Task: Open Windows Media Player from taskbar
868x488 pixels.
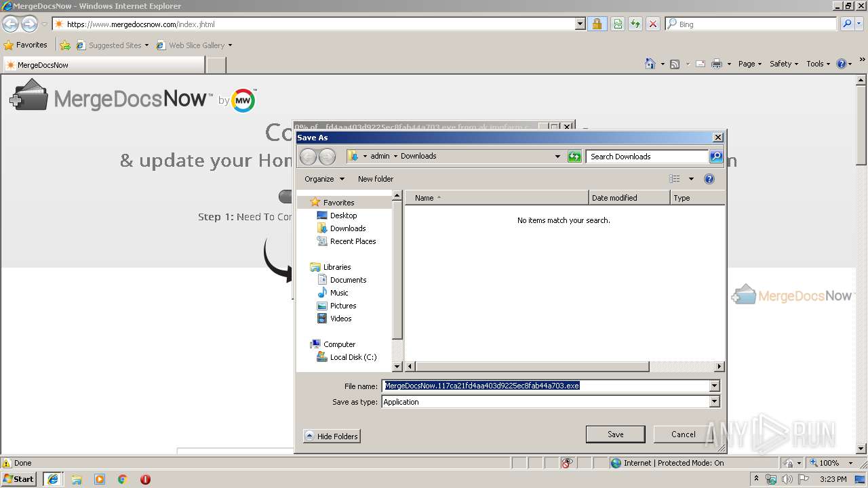Action: point(100,479)
